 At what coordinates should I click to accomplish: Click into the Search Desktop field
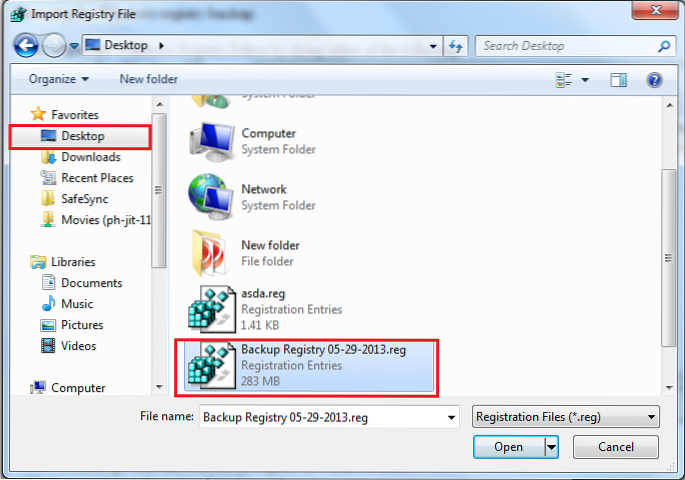(x=568, y=46)
